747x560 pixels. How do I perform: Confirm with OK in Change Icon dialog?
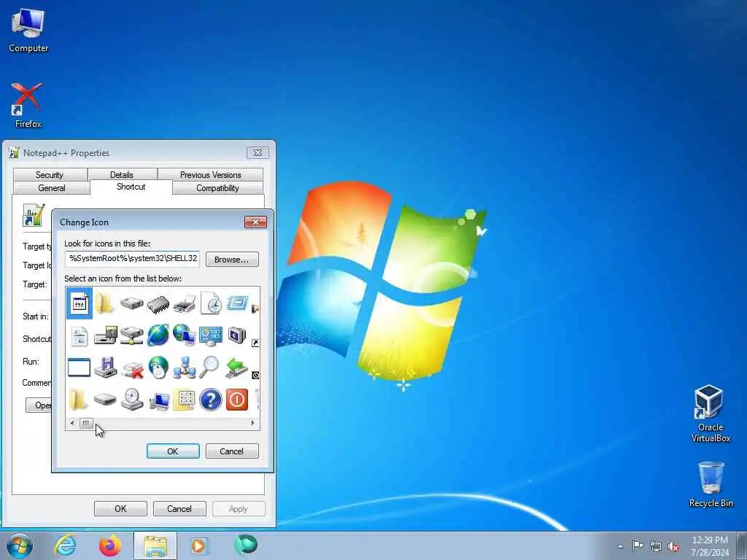pos(173,451)
